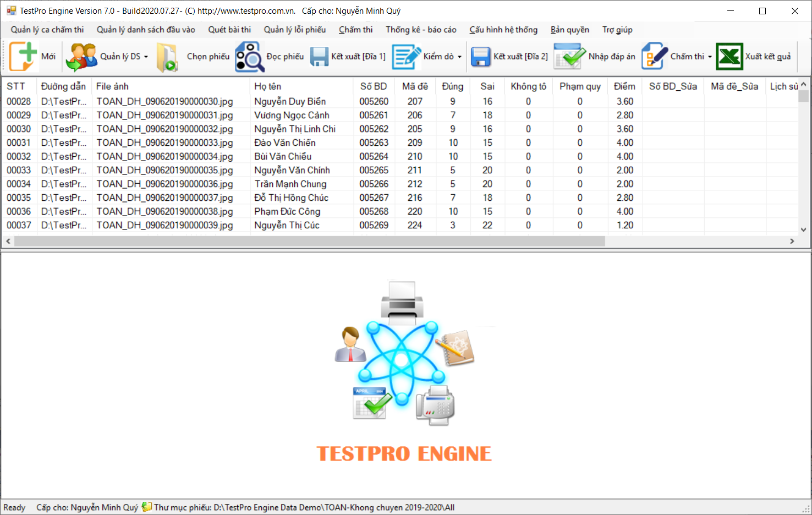Click the Xuất kết quả toolbar label
The height and width of the screenshot is (515, 812).
click(x=768, y=57)
